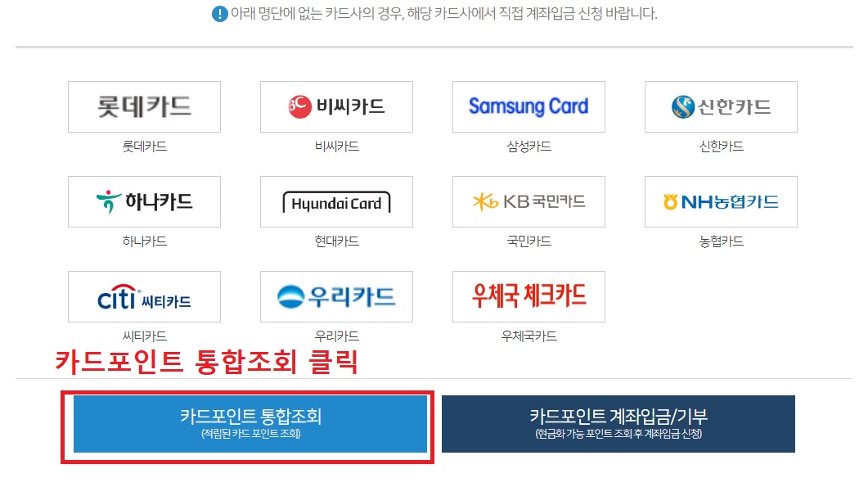
Task: Click 카드포인트 계좌입금/기부 button
Action: click(x=618, y=424)
